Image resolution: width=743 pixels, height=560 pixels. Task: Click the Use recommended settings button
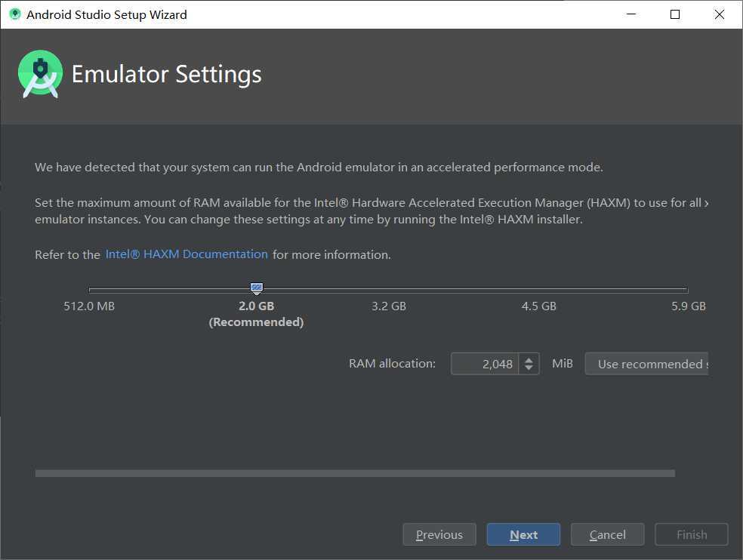coord(646,363)
